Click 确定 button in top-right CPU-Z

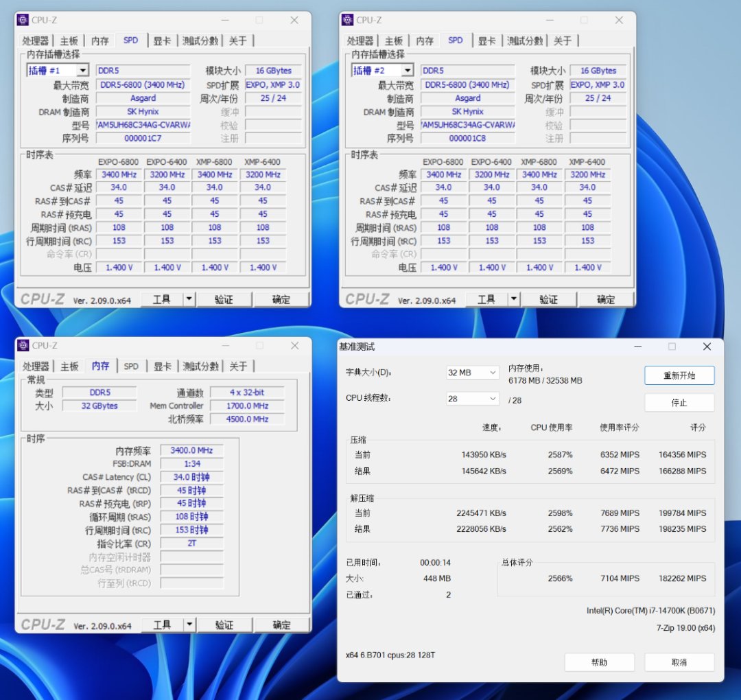point(606,299)
